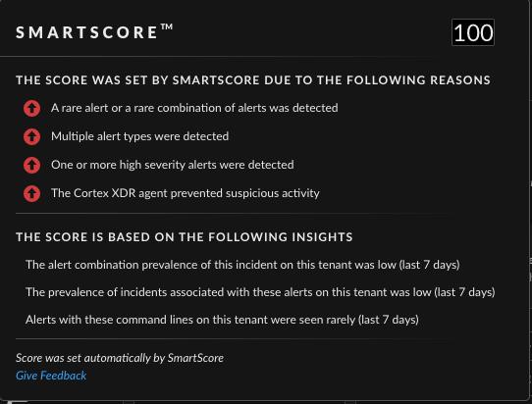
Task: Select 'One or more high severity alerts' text
Action: coord(173,165)
